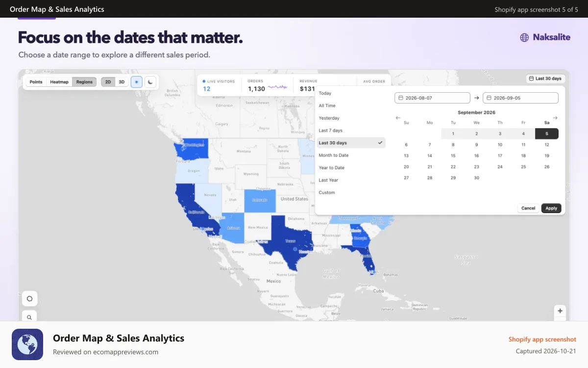Viewport: 588px width, 368px height.
Task: Edit start date field 2026-08-07
Action: pyautogui.click(x=432, y=98)
